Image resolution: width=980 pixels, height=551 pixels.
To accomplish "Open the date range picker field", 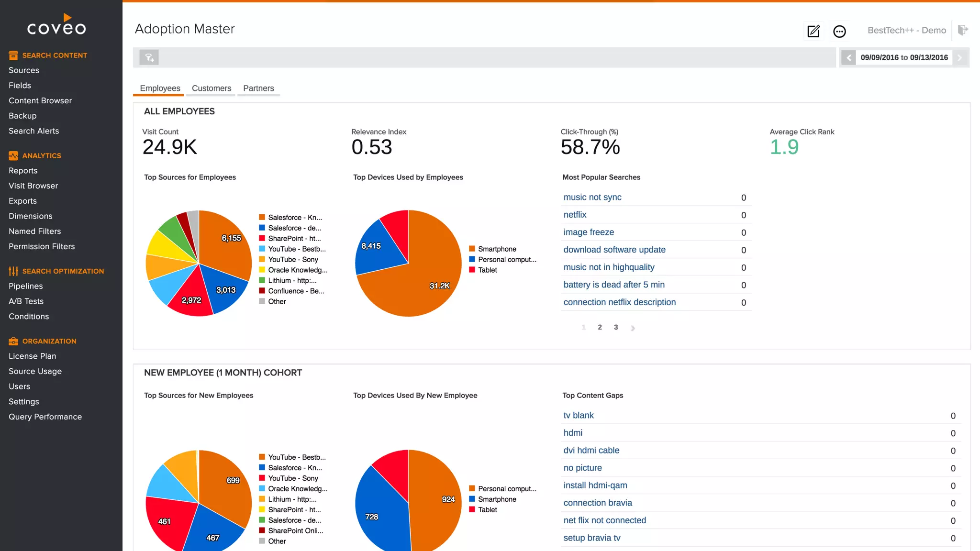I will click(x=904, y=57).
